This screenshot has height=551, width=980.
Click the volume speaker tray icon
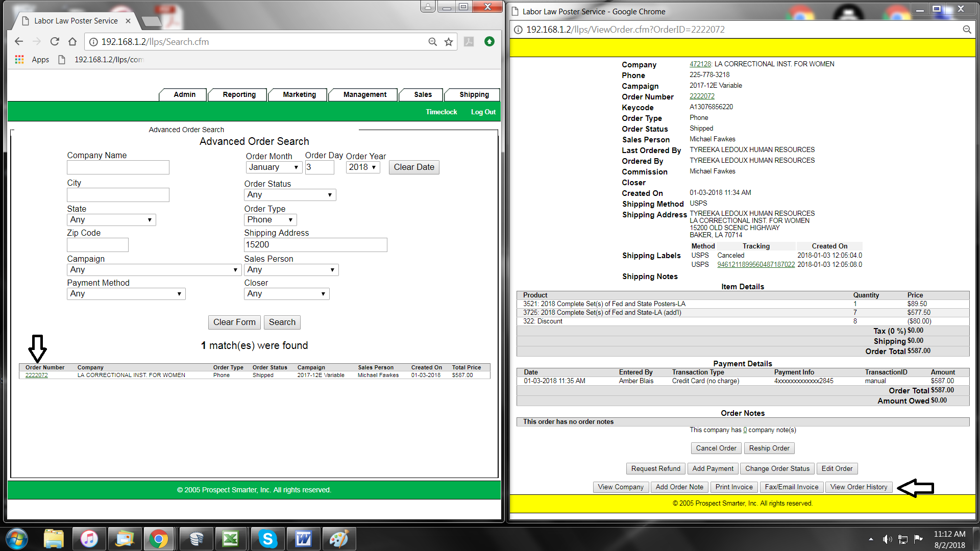pyautogui.click(x=887, y=539)
